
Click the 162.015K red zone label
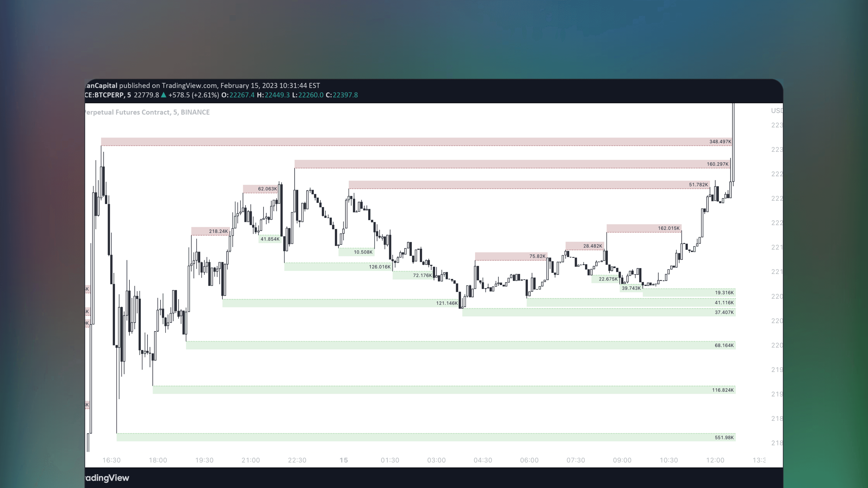pyautogui.click(x=668, y=228)
